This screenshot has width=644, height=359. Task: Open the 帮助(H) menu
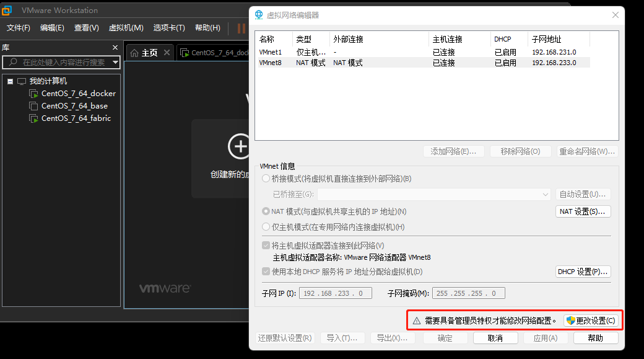coord(207,27)
